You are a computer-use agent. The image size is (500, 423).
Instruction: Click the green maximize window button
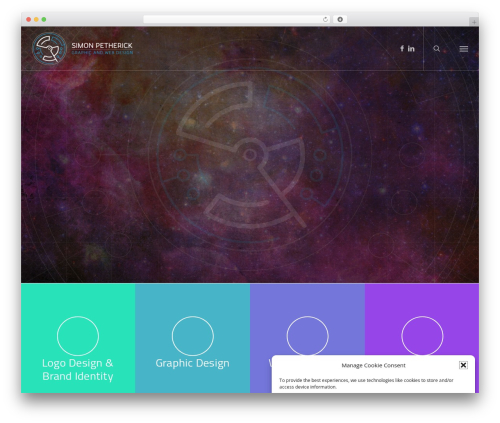[44, 19]
